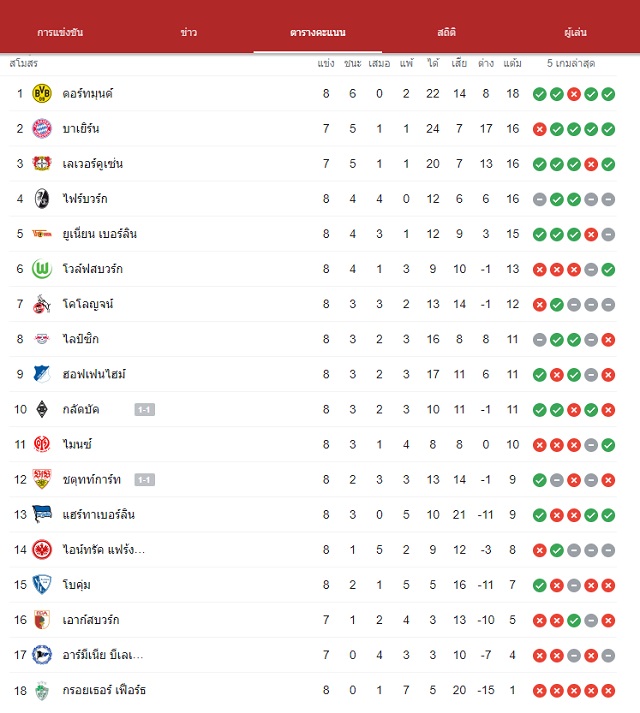Open the การแข่งขัน tab

[60, 32]
